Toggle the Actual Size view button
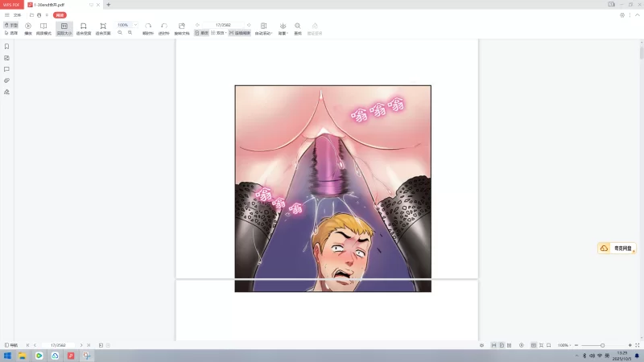 (64, 28)
